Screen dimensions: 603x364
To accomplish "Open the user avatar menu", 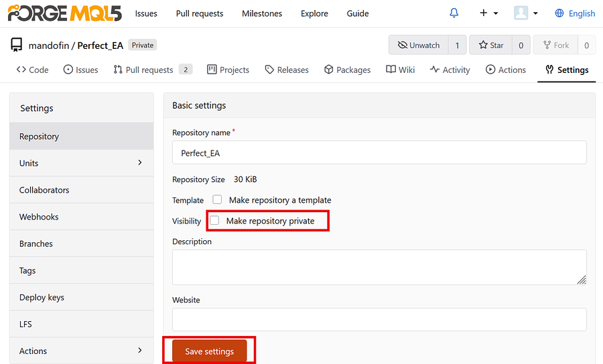I will coord(525,13).
